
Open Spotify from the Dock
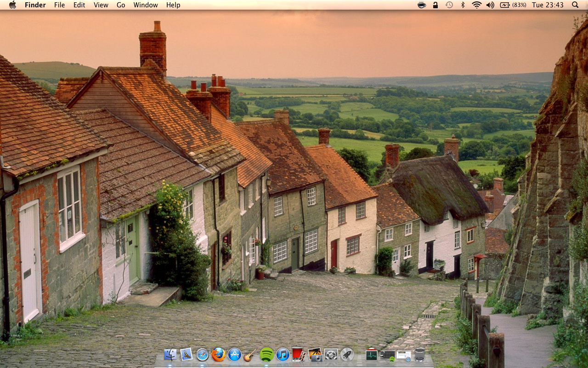point(266,355)
